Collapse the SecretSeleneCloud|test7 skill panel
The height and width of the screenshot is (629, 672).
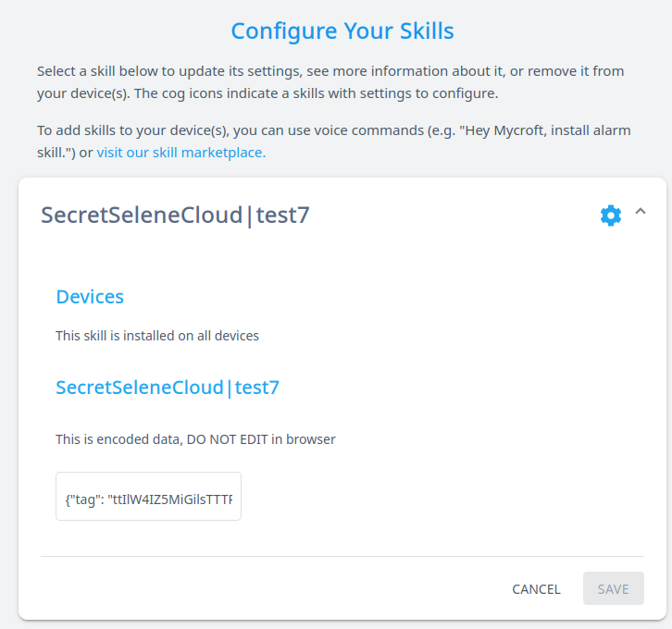641,213
